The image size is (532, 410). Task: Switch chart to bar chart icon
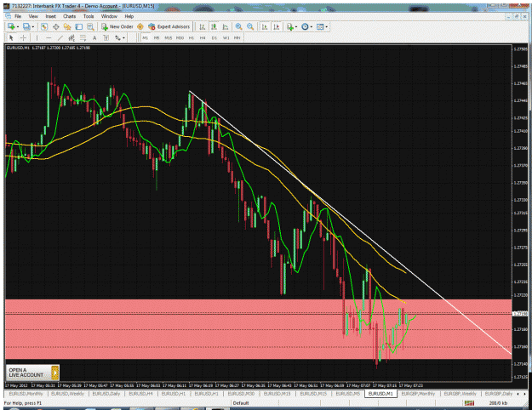203,26
